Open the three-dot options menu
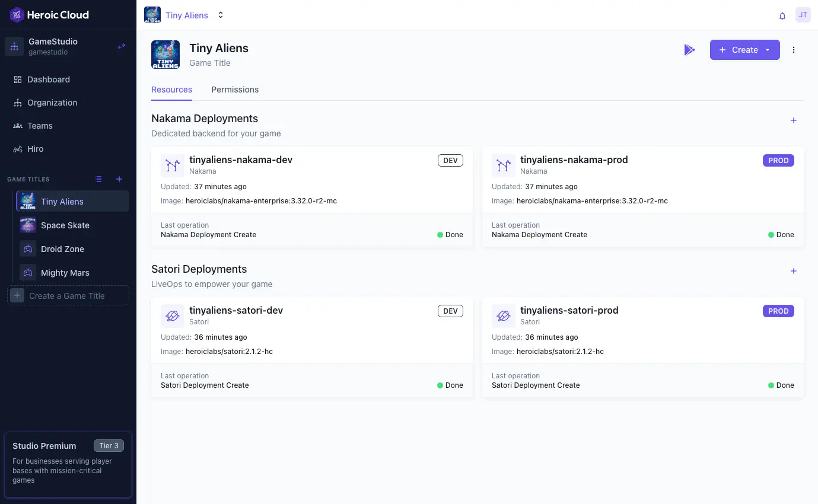 coord(794,50)
